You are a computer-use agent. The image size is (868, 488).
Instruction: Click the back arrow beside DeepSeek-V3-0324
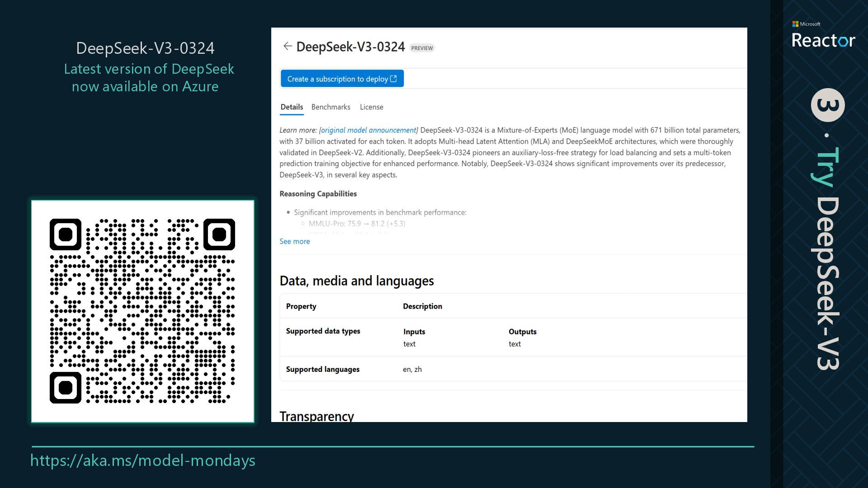click(x=288, y=46)
